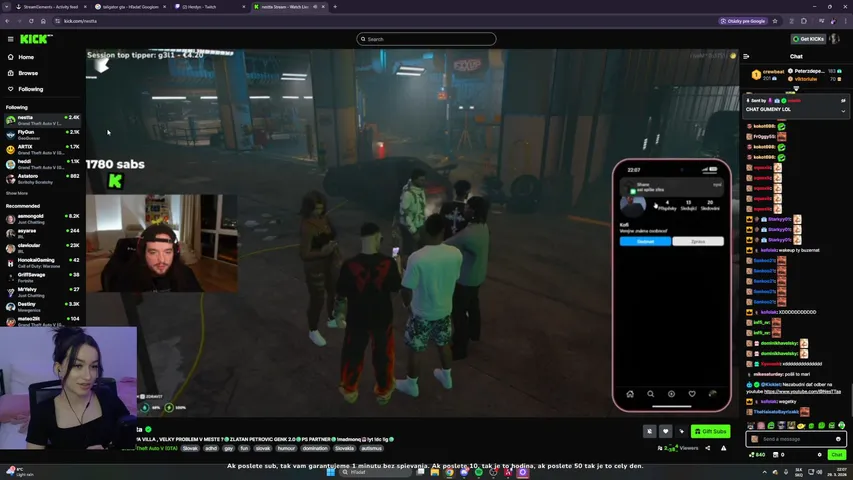Share the stream with the share icon
The width and height of the screenshot is (853, 480).
coord(708,448)
